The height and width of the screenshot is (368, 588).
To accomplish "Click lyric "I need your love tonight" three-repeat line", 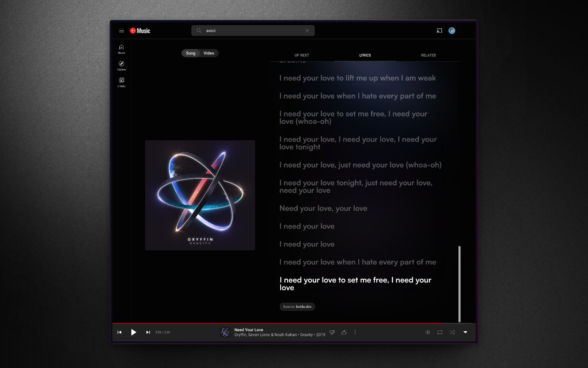I will coord(358,143).
